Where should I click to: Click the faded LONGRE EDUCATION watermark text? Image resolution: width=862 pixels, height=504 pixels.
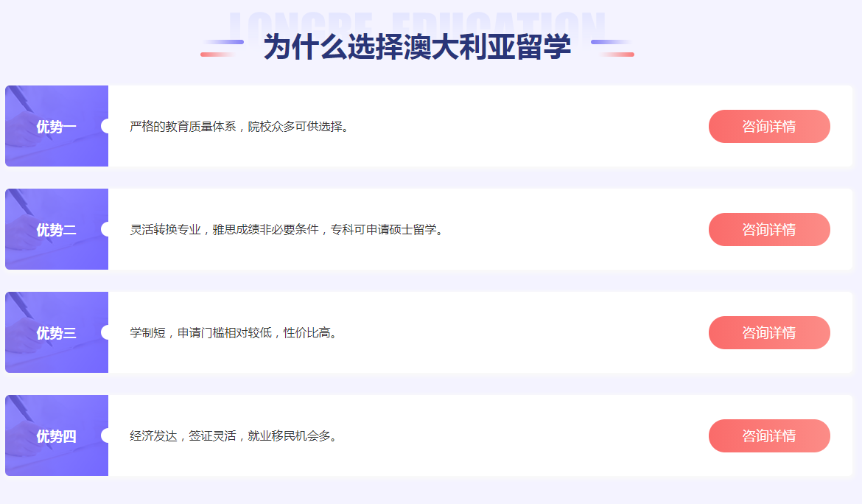click(417, 21)
